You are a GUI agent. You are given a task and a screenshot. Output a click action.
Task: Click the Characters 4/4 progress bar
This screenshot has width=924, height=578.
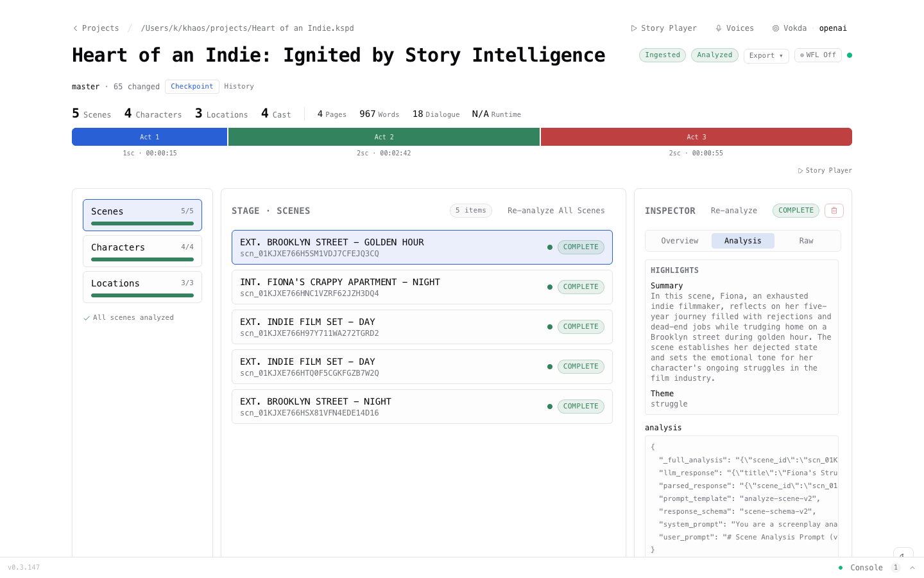142,259
